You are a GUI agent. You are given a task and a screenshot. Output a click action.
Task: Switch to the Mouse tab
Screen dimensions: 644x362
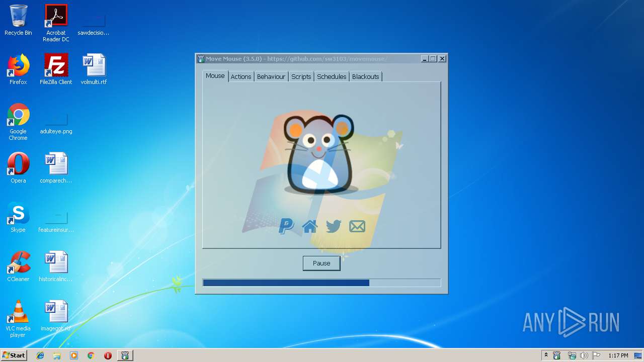tap(215, 76)
